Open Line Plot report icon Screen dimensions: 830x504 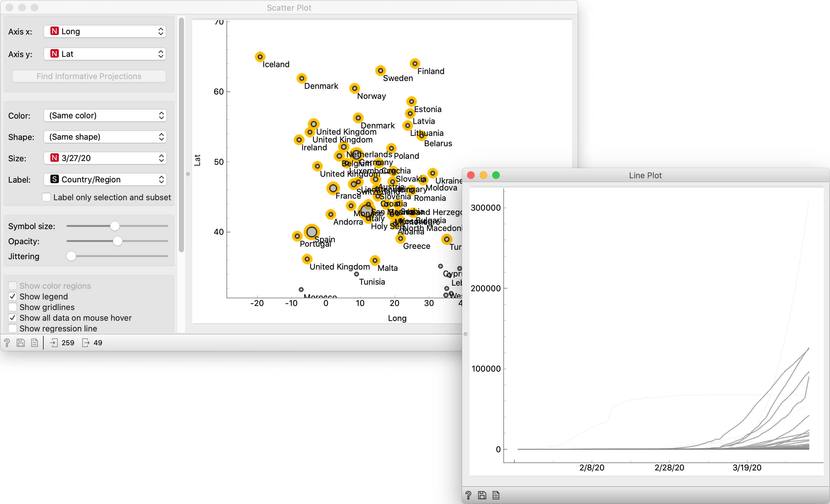(x=496, y=495)
